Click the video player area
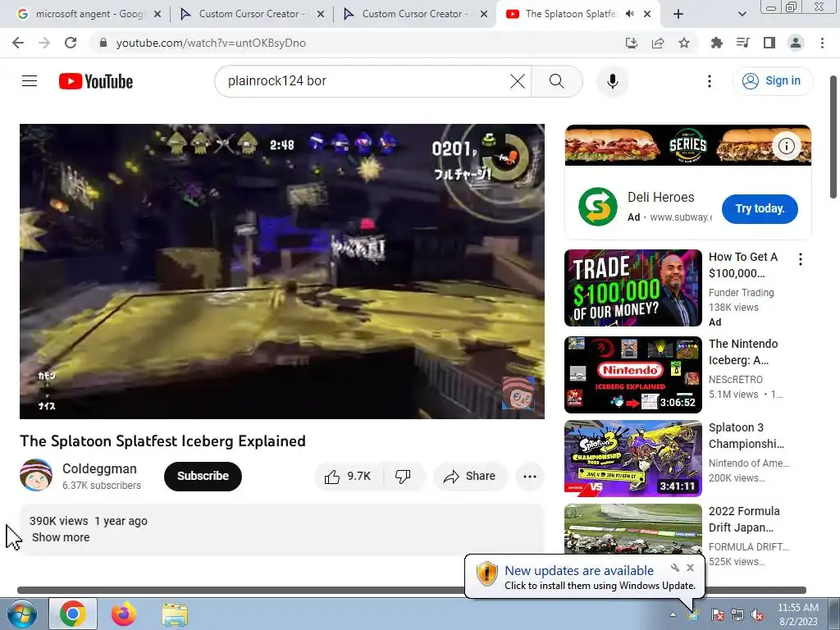This screenshot has width=840, height=630. [282, 271]
